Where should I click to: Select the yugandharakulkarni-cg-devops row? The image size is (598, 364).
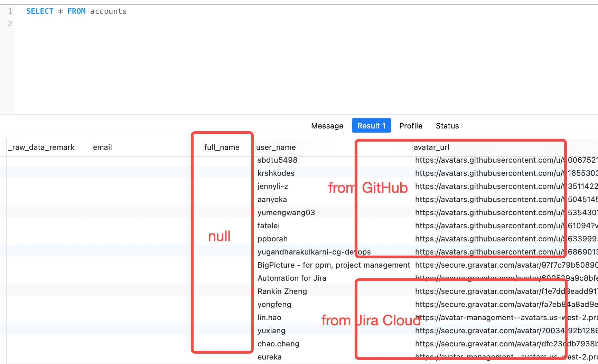pos(314,252)
